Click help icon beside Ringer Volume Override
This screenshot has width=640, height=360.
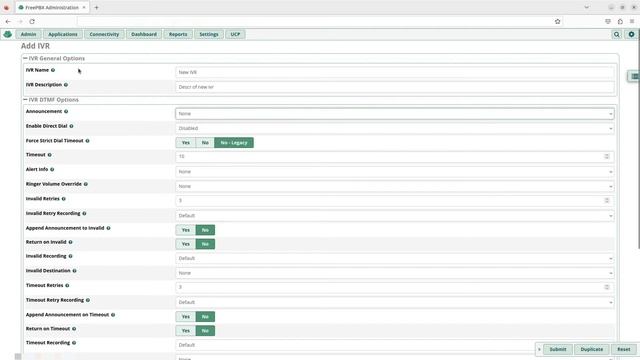(x=86, y=184)
